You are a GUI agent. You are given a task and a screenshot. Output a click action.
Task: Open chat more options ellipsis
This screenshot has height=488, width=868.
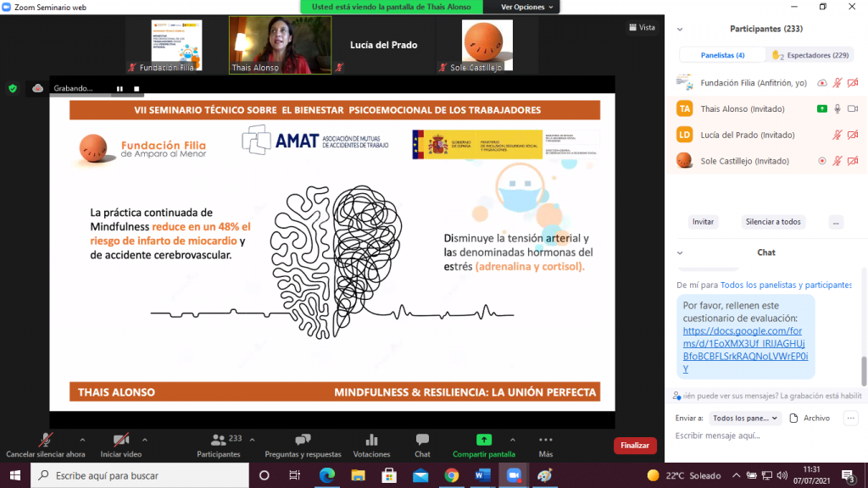[x=851, y=419]
